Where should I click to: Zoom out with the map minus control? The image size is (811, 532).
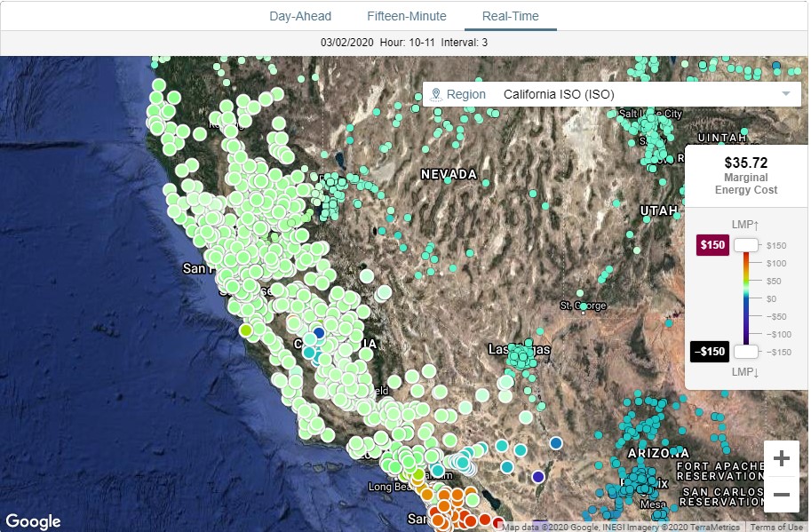[x=780, y=493]
